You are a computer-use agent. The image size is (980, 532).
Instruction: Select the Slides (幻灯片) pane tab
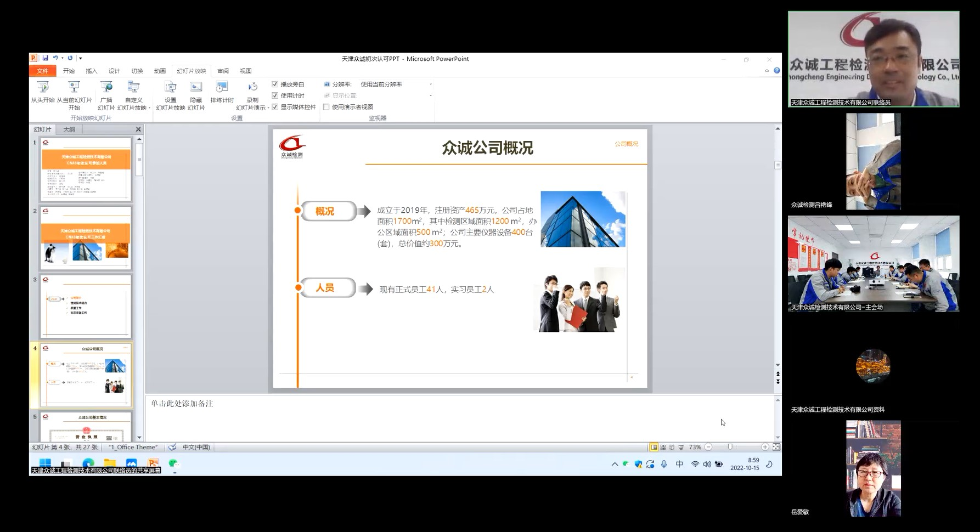[x=42, y=129]
